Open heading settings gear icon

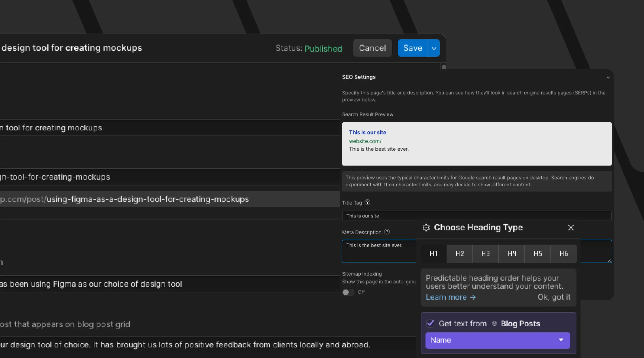[x=426, y=227]
